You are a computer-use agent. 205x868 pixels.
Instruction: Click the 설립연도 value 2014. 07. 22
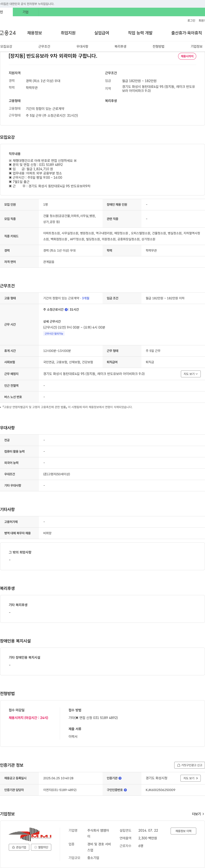tap(148, 830)
